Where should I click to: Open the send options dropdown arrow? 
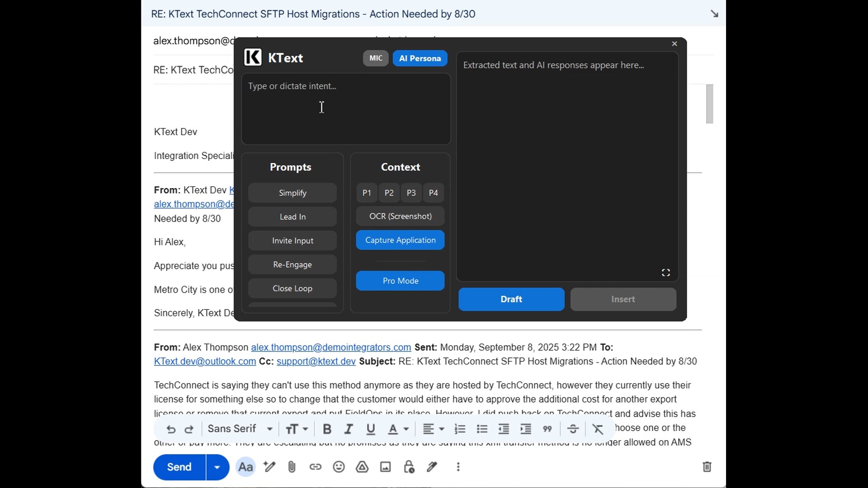[217, 467]
